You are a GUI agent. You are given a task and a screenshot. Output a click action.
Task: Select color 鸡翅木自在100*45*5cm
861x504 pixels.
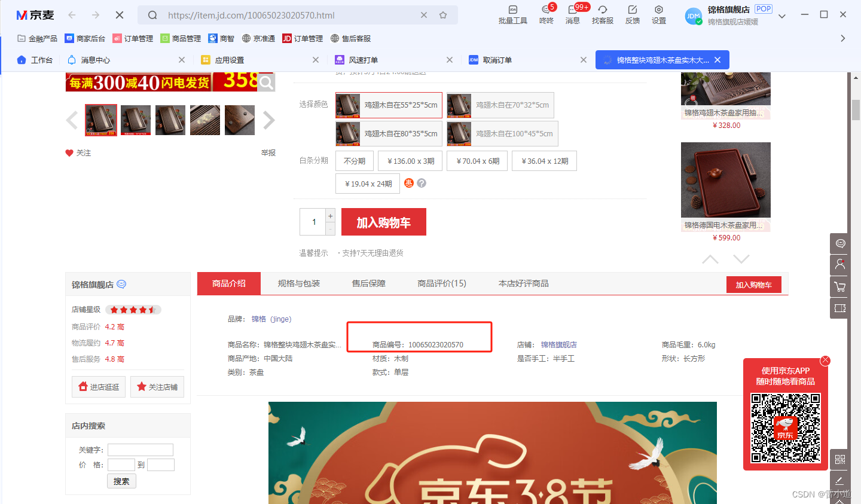point(502,133)
